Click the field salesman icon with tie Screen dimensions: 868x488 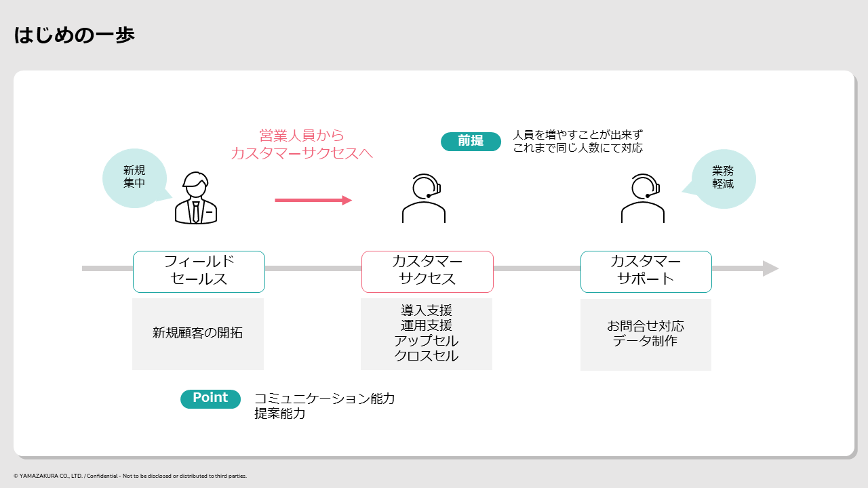pyautogui.click(x=196, y=197)
